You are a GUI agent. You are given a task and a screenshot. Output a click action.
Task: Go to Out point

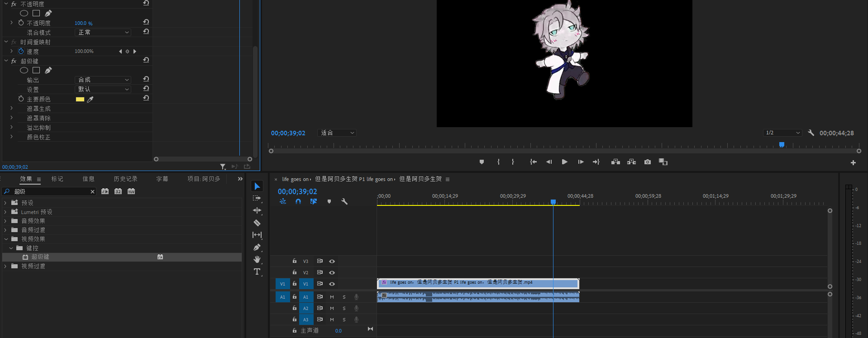pos(596,162)
